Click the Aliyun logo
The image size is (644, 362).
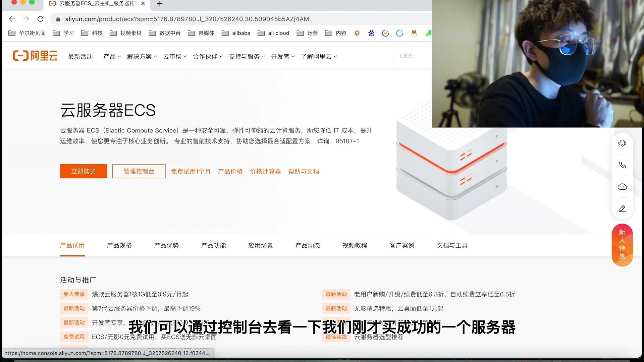[x=35, y=56]
